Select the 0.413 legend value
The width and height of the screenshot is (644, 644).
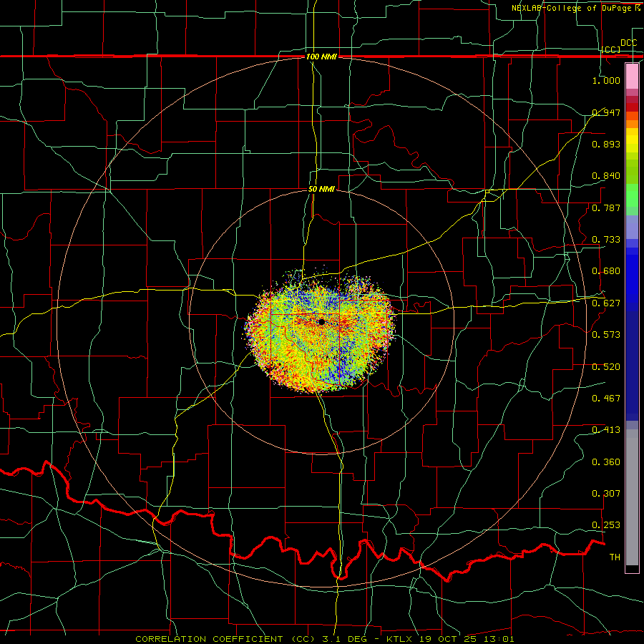606,430
